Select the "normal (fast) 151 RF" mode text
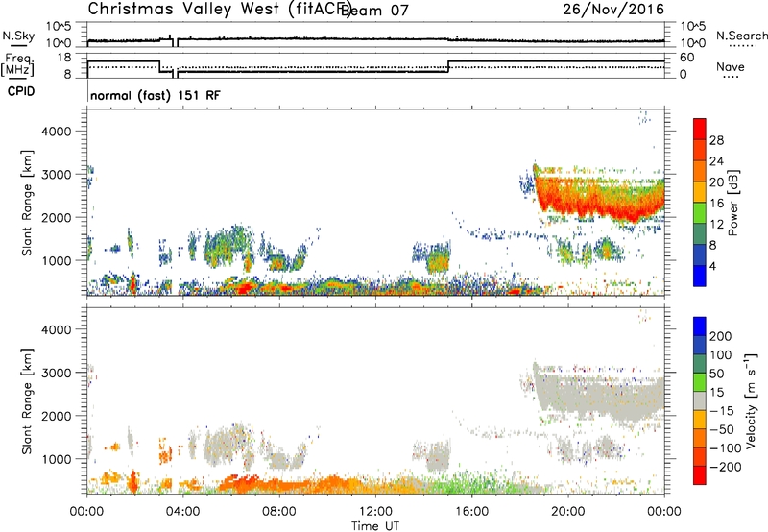Screen dimensions: 768x532 (x=156, y=95)
